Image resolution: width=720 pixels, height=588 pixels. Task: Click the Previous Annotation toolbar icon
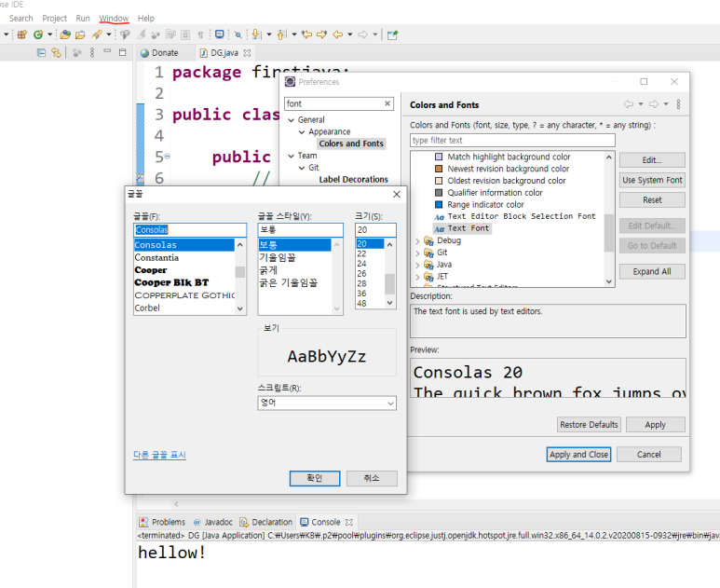pos(281,34)
